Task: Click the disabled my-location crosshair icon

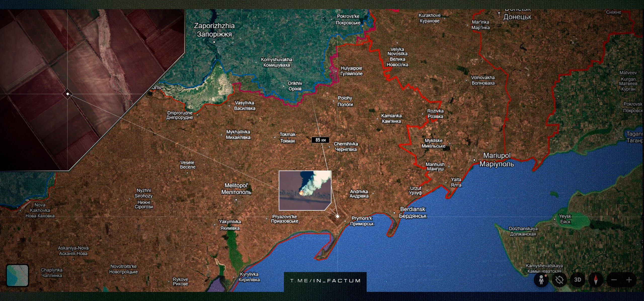Action: click(559, 280)
